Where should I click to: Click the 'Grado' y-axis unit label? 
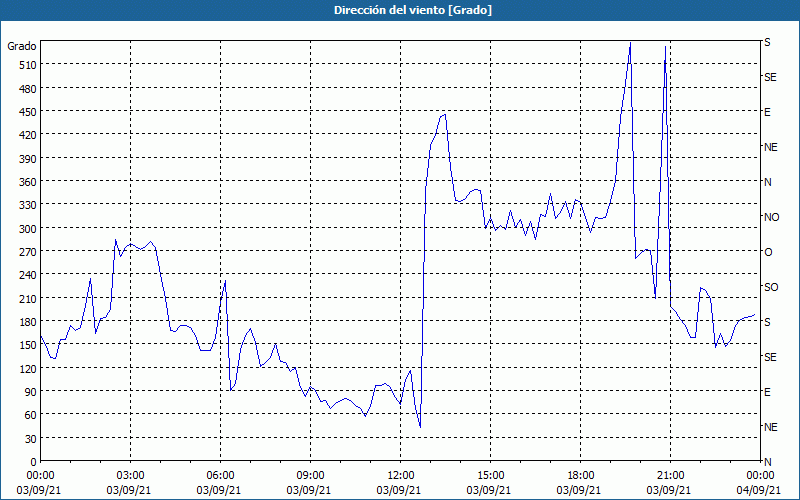tap(21, 46)
